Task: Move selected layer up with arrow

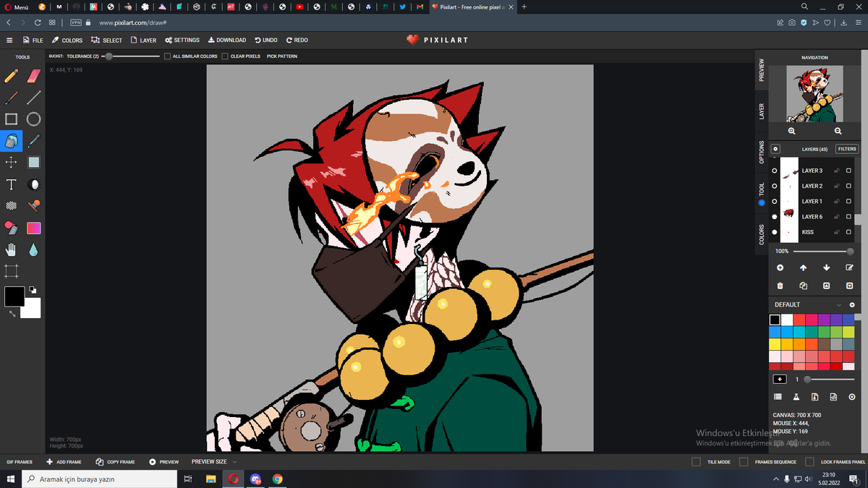Action: [x=803, y=267]
